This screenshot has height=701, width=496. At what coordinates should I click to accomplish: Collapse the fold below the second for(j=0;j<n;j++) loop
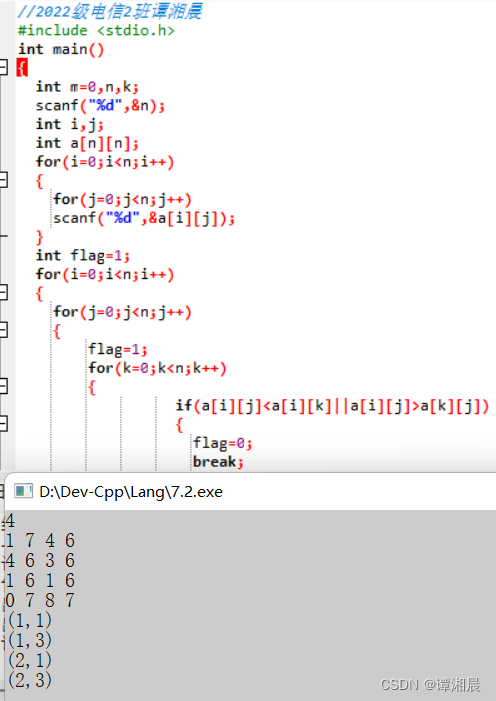3,330
